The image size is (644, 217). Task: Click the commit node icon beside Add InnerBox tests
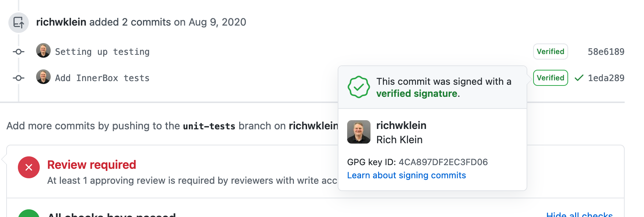18,77
